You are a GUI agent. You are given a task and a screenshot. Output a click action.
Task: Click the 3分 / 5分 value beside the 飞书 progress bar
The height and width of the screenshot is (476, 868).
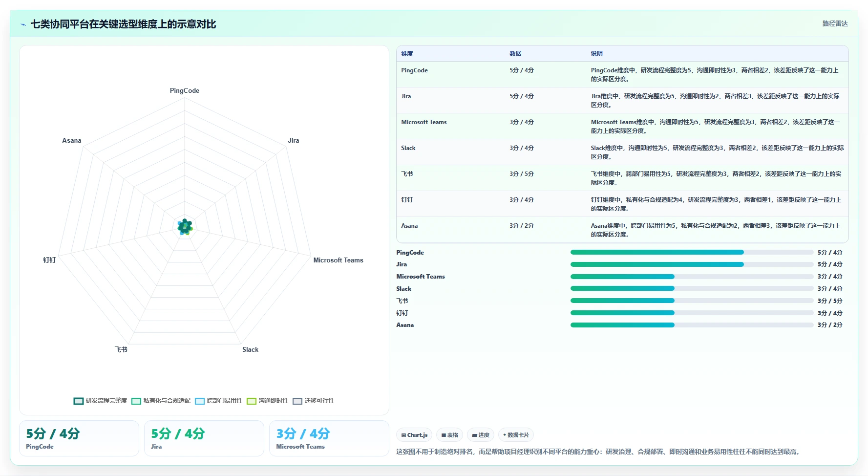(x=830, y=301)
